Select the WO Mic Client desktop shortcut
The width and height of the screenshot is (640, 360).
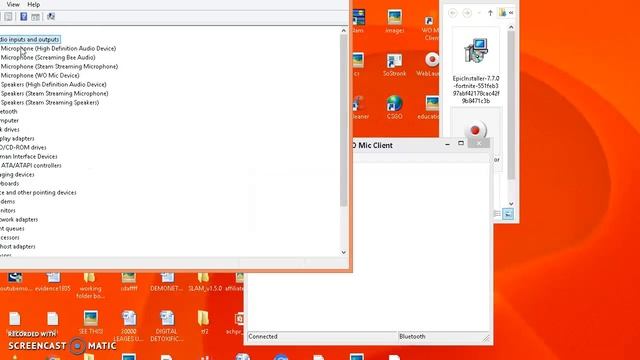coord(430,29)
